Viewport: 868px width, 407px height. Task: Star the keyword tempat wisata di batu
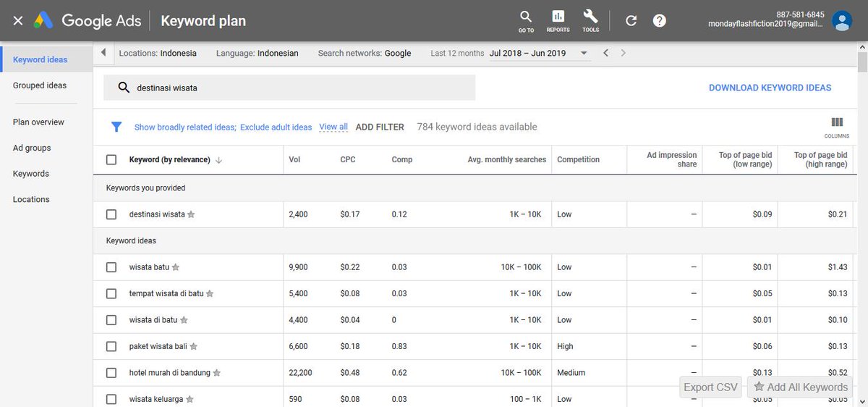(x=210, y=294)
